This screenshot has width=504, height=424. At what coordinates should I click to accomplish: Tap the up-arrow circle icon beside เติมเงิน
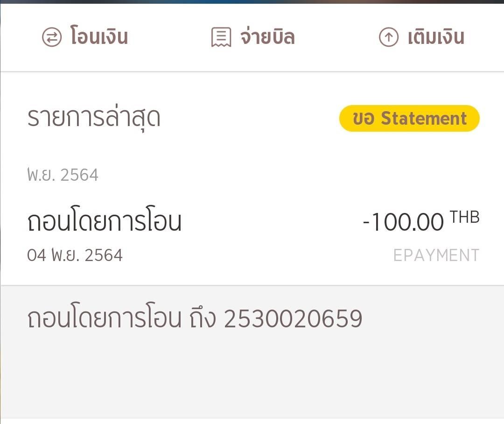(389, 37)
